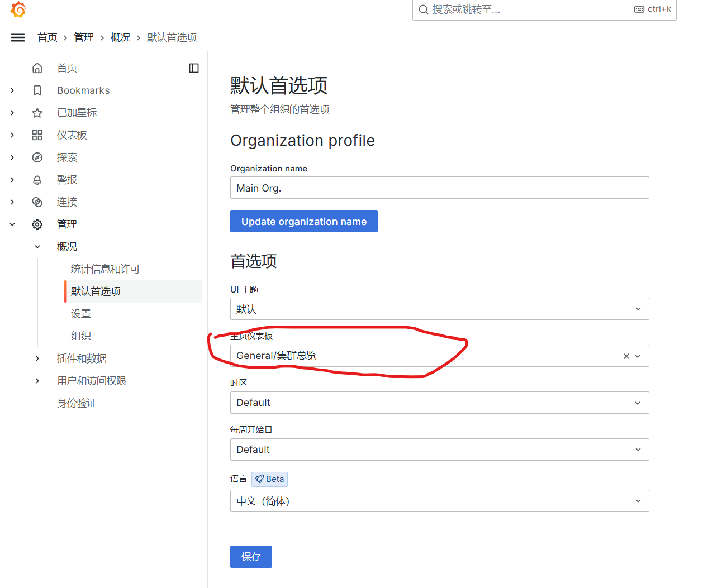Toggle the sidebar hamburger menu

tap(17, 37)
